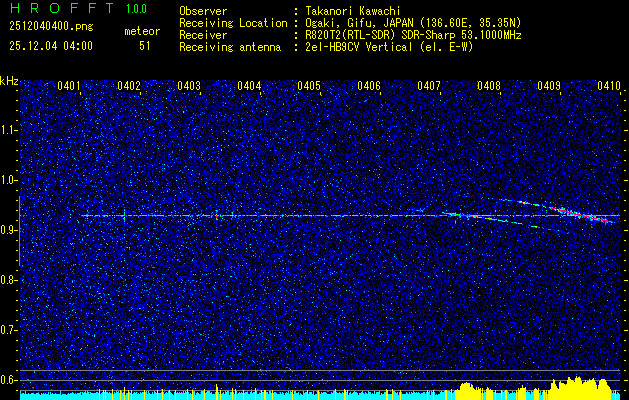Viewport: 629px width, 400px height.
Task: Click the 0404 time marker
Action: [249, 85]
